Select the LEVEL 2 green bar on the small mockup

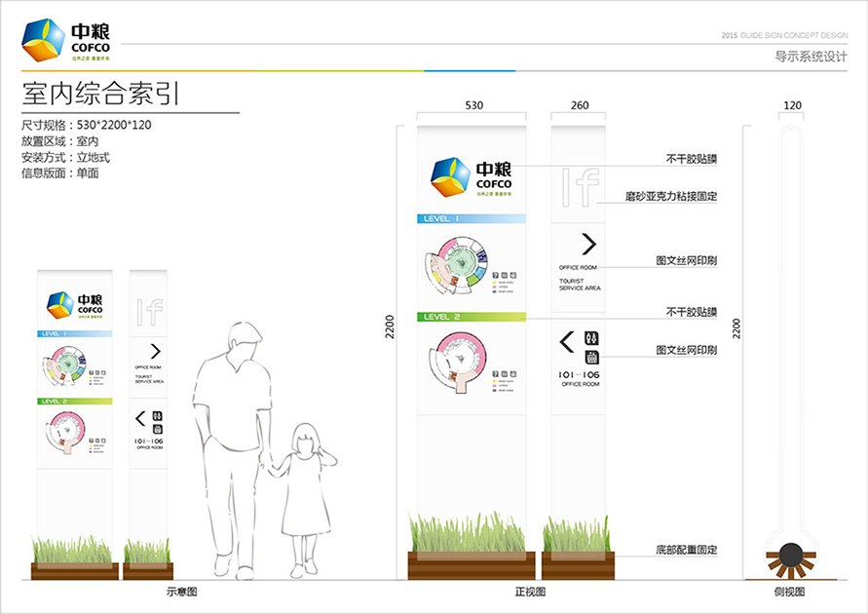(75, 402)
